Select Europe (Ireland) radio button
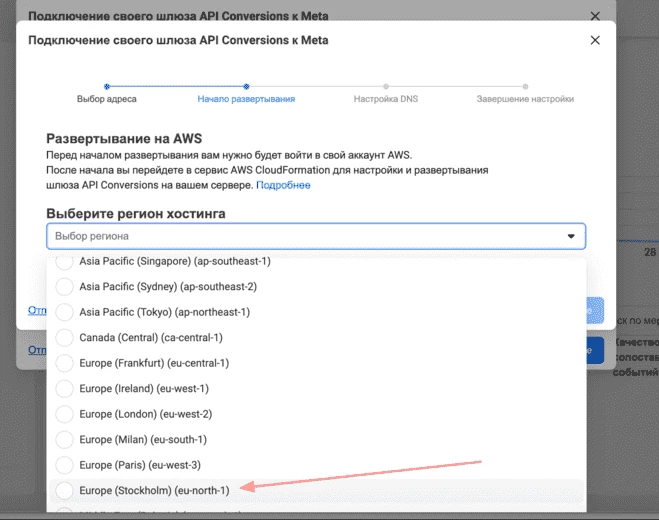This screenshot has width=659, height=520. 64,389
